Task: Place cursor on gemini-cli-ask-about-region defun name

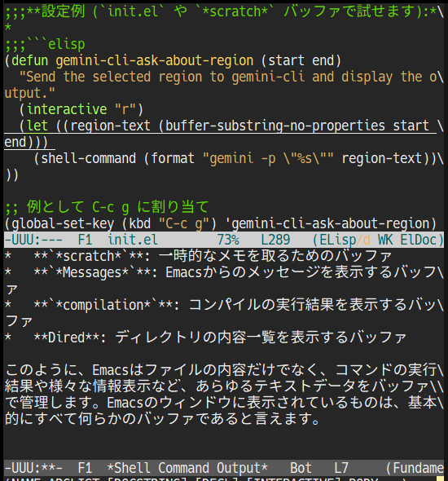Action: pos(155,60)
